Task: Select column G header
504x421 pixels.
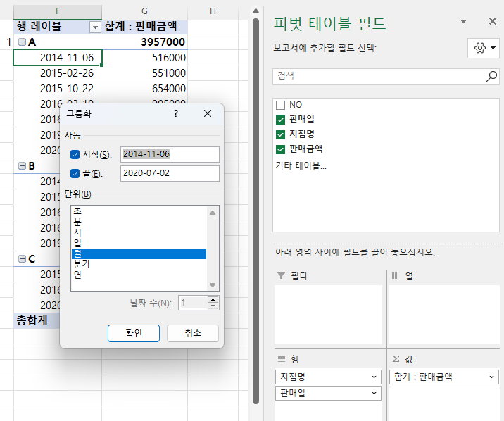Action: coord(144,11)
